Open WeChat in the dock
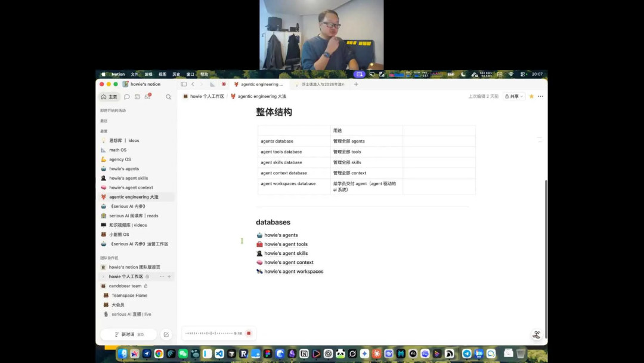 183,353
